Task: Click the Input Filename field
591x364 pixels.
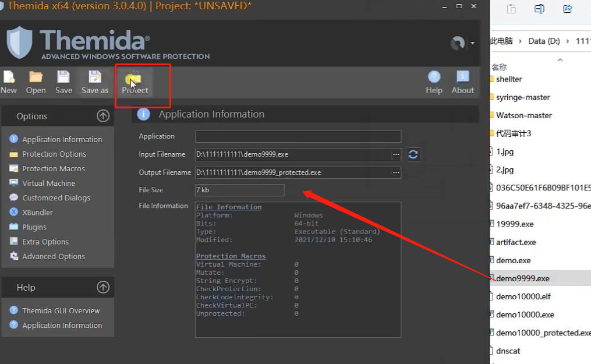Action: [293, 154]
